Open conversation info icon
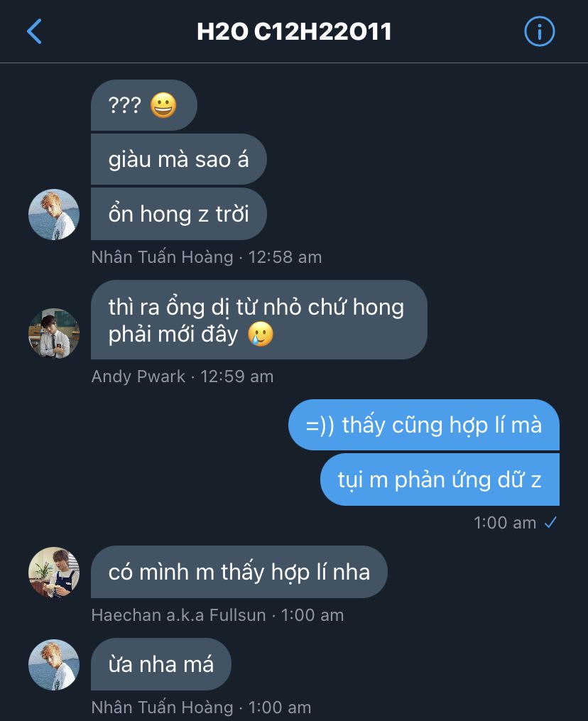This screenshot has width=588, height=721. pos(539,31)
